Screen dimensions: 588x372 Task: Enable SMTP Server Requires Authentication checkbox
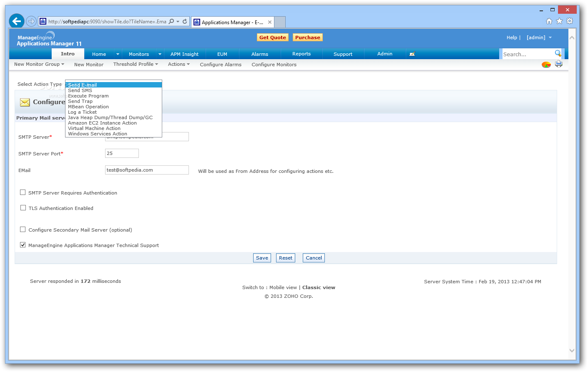(23, 192)
